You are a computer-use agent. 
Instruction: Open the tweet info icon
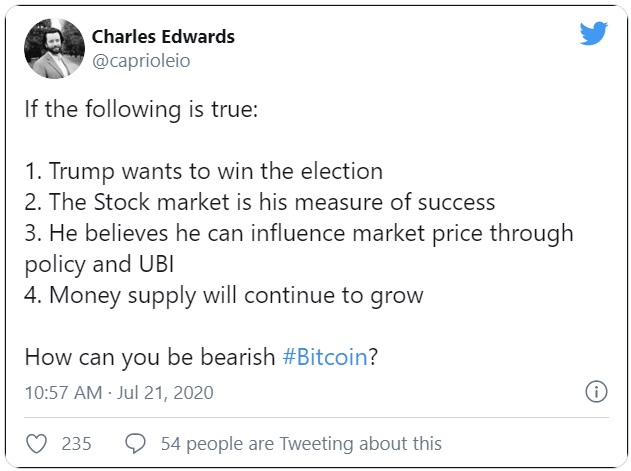(595, 391)
